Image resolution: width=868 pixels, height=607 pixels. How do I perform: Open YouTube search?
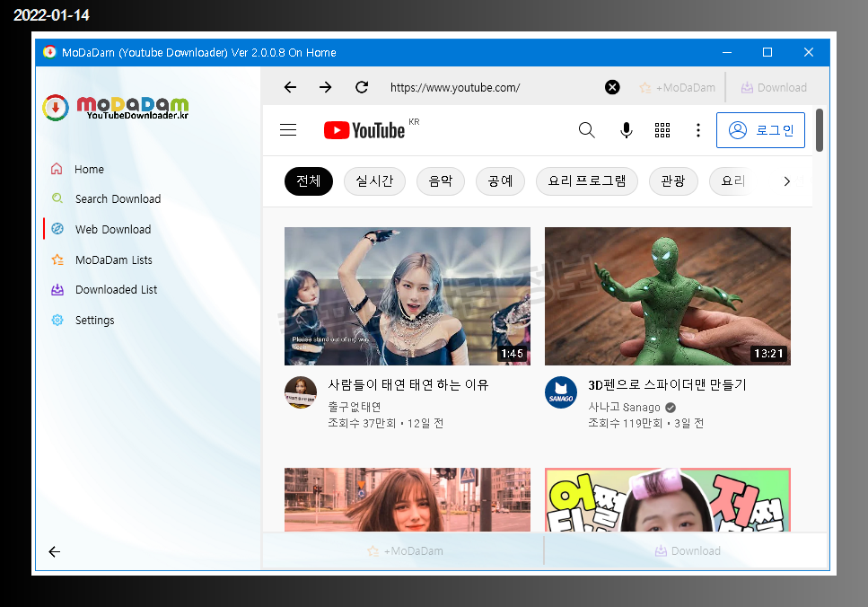tap(586, 130)
